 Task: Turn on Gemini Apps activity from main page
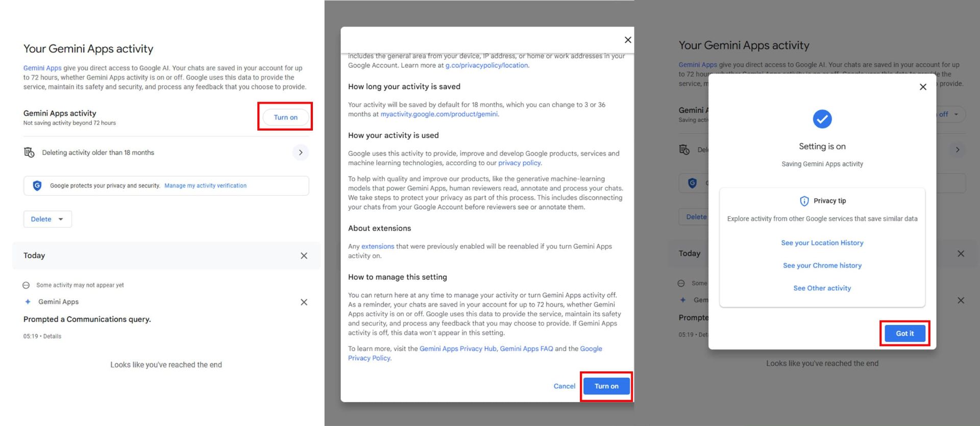[x=285, y=117]
